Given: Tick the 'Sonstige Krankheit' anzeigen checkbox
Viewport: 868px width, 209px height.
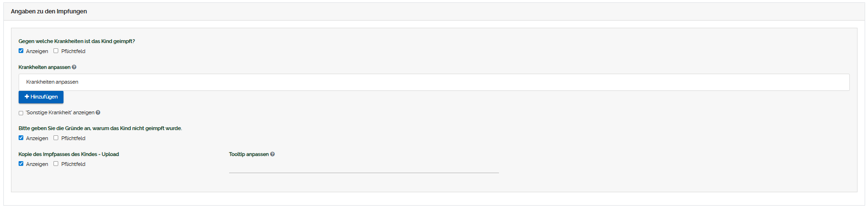Looking at the screenshot, I should pyautogui.click(x=21, y=113).
